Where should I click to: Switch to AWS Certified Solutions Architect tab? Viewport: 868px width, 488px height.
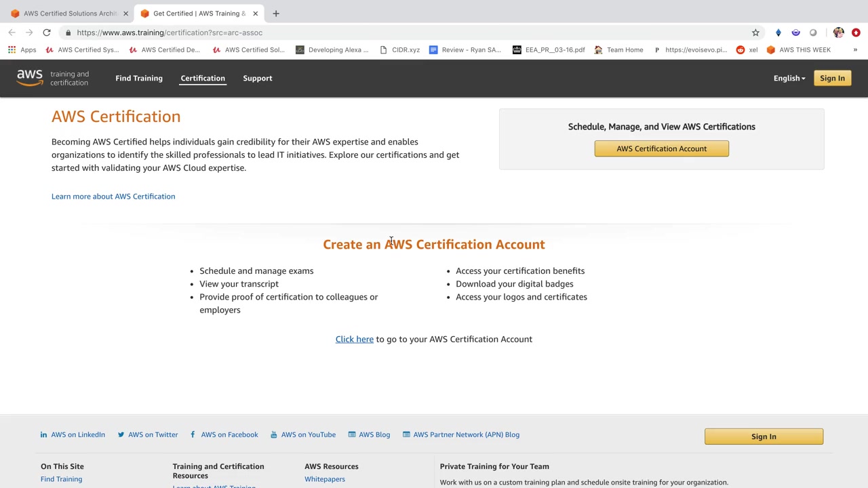tap(68, 14)
